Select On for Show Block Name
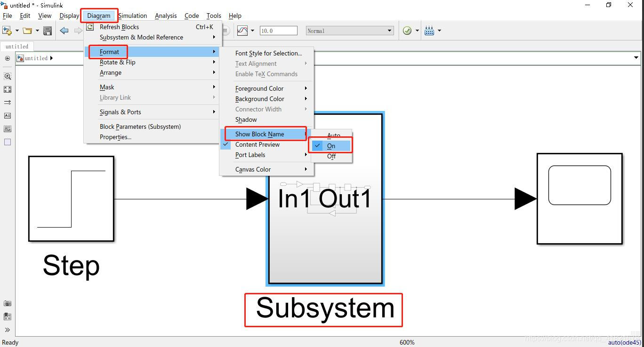This screenshot has height=347, width=644. point(331,146)
